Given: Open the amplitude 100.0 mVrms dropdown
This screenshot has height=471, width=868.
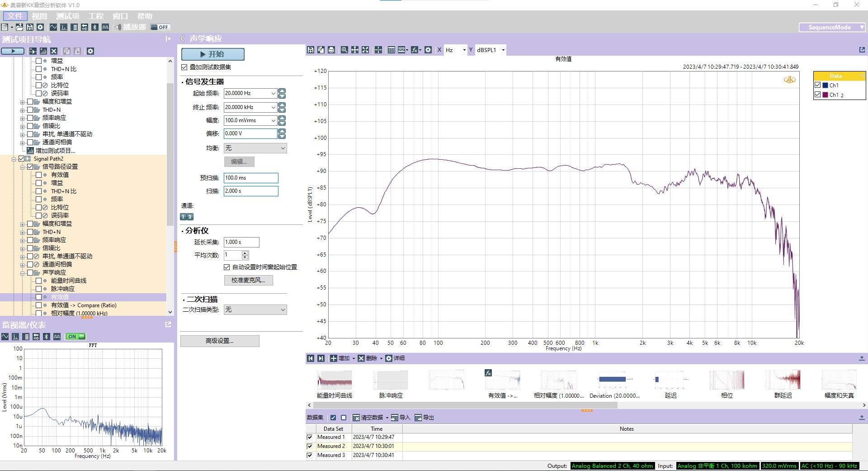Looking at the screenshot, I should coord(273,120).
